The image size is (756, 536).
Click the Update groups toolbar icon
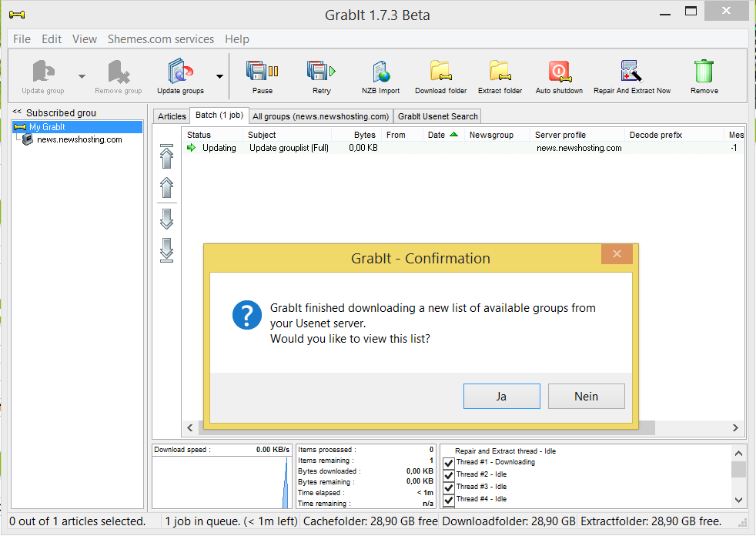(180, 76)
